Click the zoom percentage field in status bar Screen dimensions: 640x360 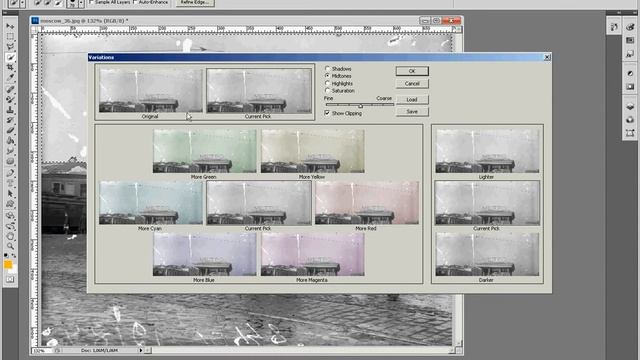42,350
